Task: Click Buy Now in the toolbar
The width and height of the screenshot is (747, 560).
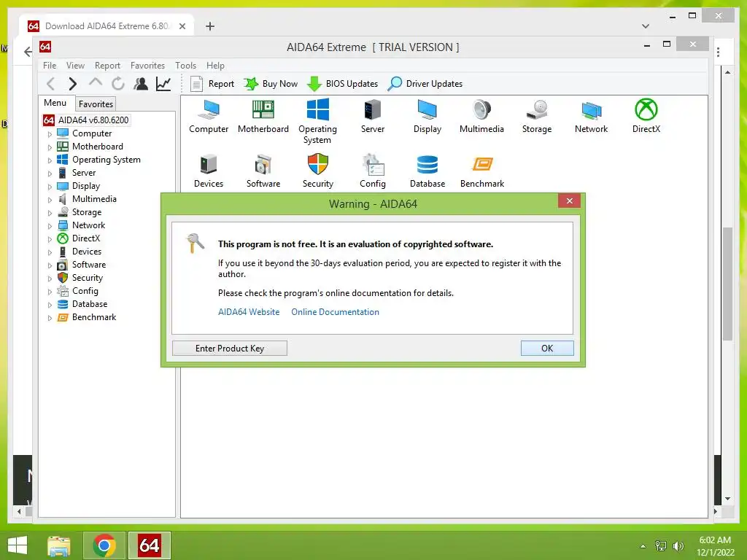Action: (271, 84)
